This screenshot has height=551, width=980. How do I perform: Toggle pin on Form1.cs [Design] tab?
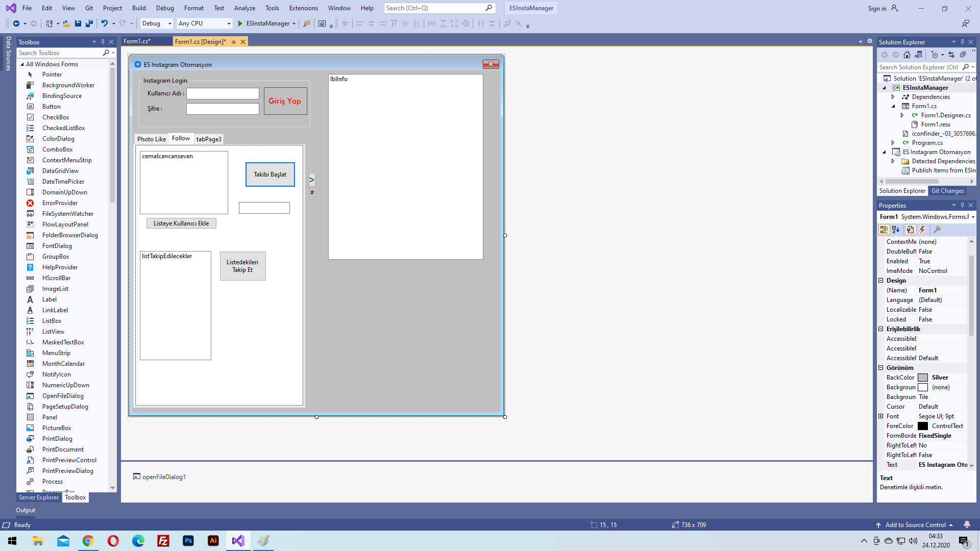(x=234, y=42)
